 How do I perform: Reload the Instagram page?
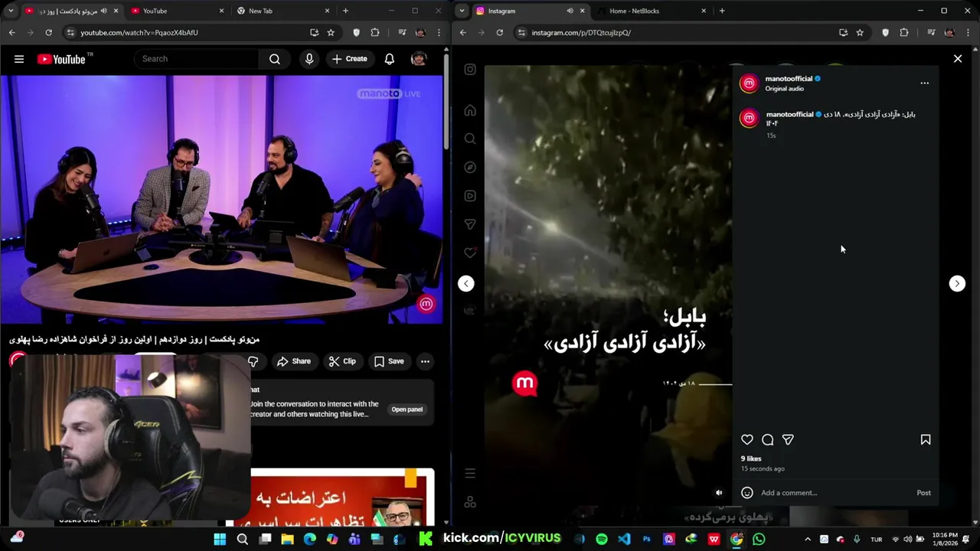click(499, 33)
